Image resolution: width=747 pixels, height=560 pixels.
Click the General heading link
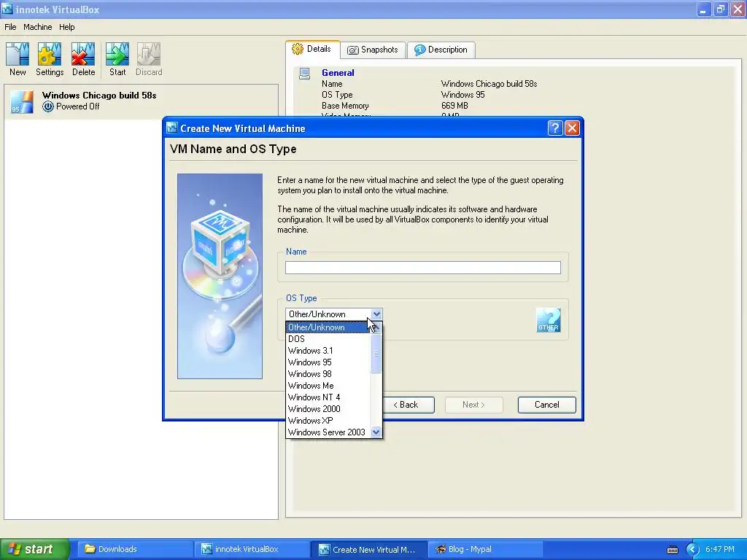tap(338, 73)
